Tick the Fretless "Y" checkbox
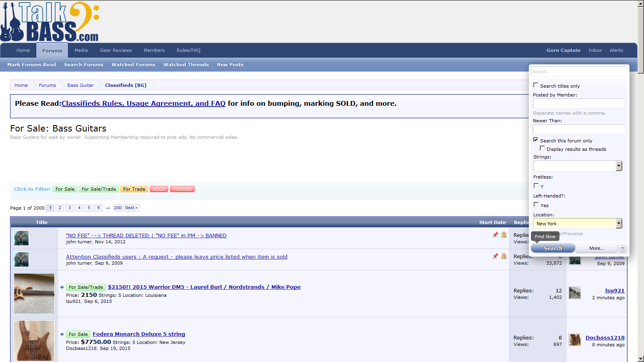This screenshot has width=644, height=362. pos(536,186)
